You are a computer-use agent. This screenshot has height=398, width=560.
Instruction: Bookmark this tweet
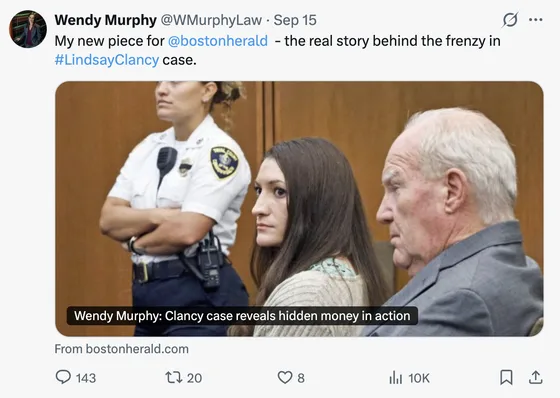pyautogui.click(x=506, y=377)
